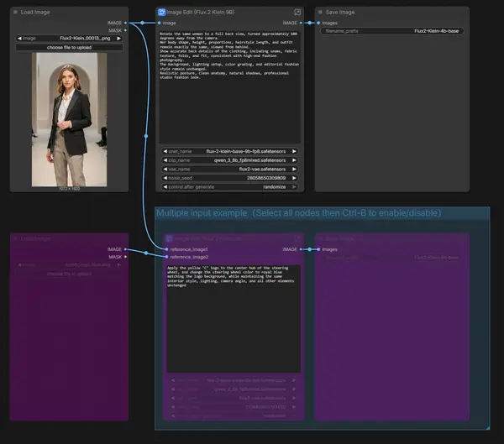Click right arrow of bypassed node's vae_name widget

(294, 398)
